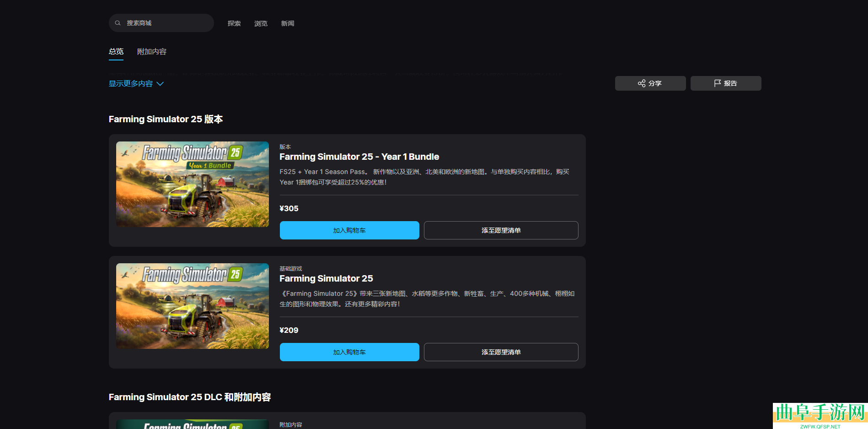This screenshot has width=868, height=429.
Task: Open the base game cover image
Action: pyautogui.click(x=193, y=306)
